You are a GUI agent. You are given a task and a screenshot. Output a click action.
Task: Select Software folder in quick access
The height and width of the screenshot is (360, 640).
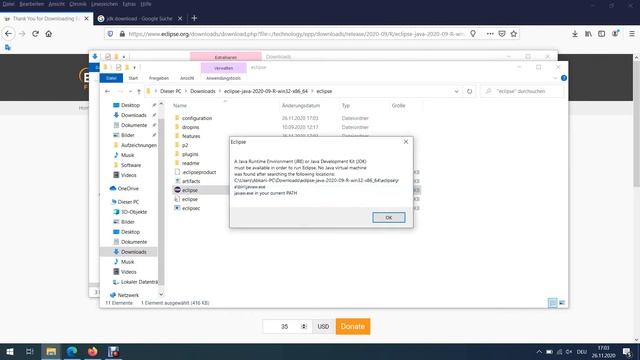coord(131,165)
